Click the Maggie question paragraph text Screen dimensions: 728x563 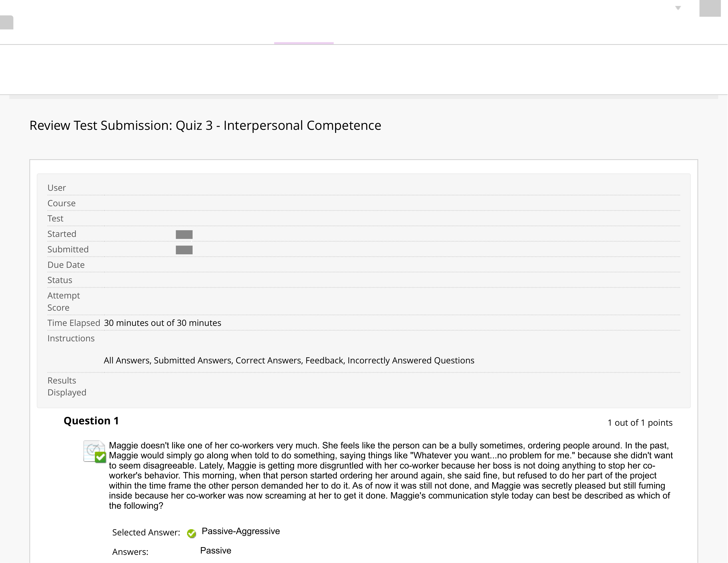click(391, 476)
